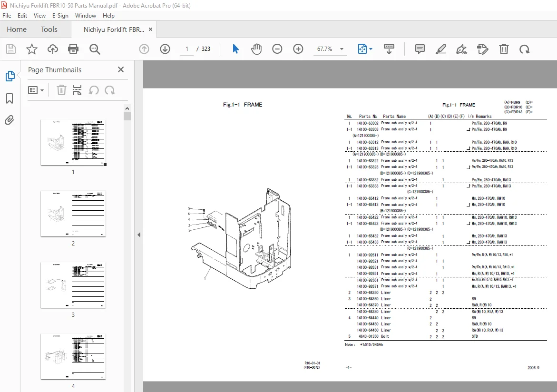This screenshot has height=392, width=557.
Task: Click the 2006. 9 date footer text
Action: (x=533, y=367)
